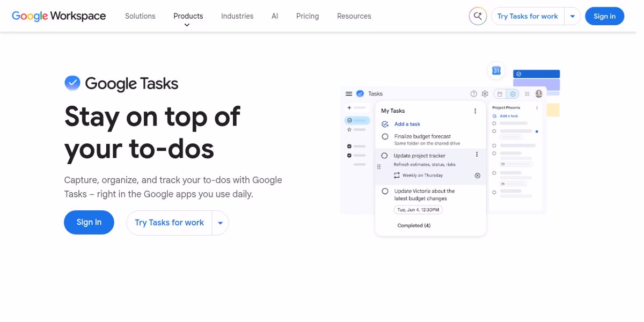Viewport: 644px width, 322px height.
Task: Toggle the blue star in Project Phoenix
Action: [537, 131]
